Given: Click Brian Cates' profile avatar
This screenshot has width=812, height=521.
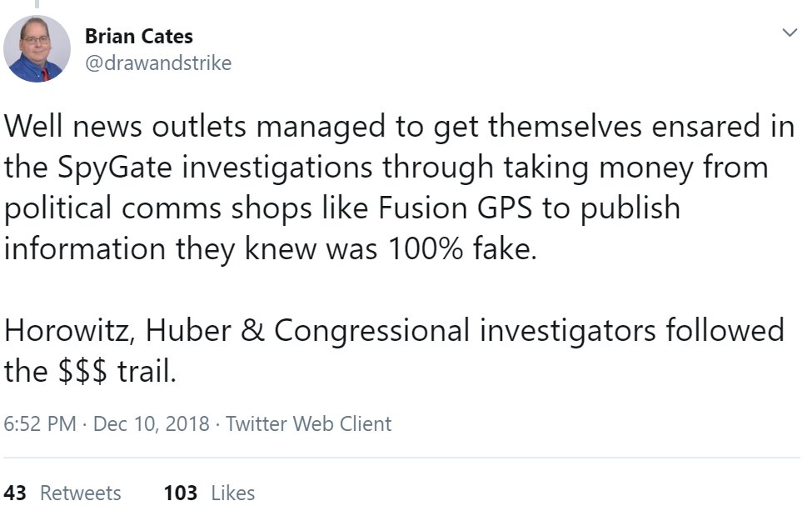Looking at the screenshot, I should click(37, 48).
